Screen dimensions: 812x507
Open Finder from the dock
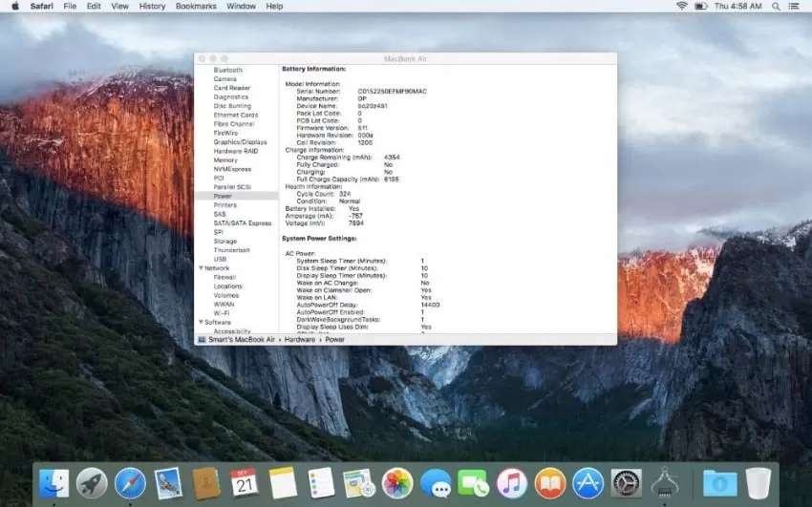(53, 483)
